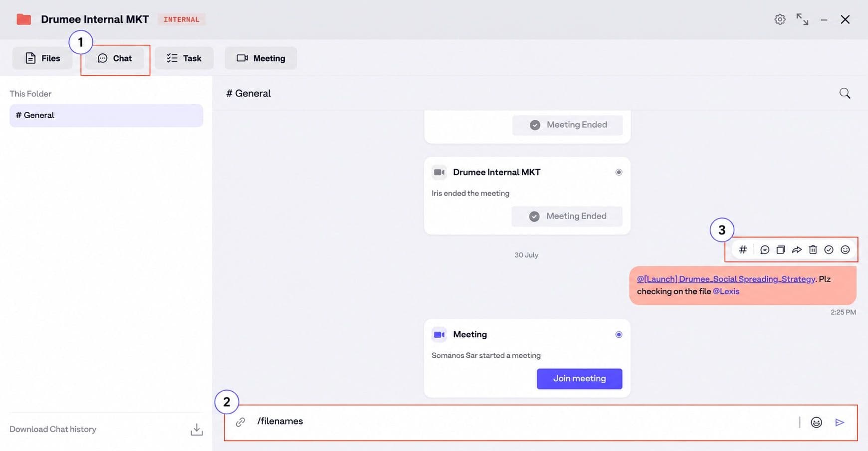Screen dimensions: 868x451
Task: Click the INTERNAL badge label
Action: pos(182,19)
